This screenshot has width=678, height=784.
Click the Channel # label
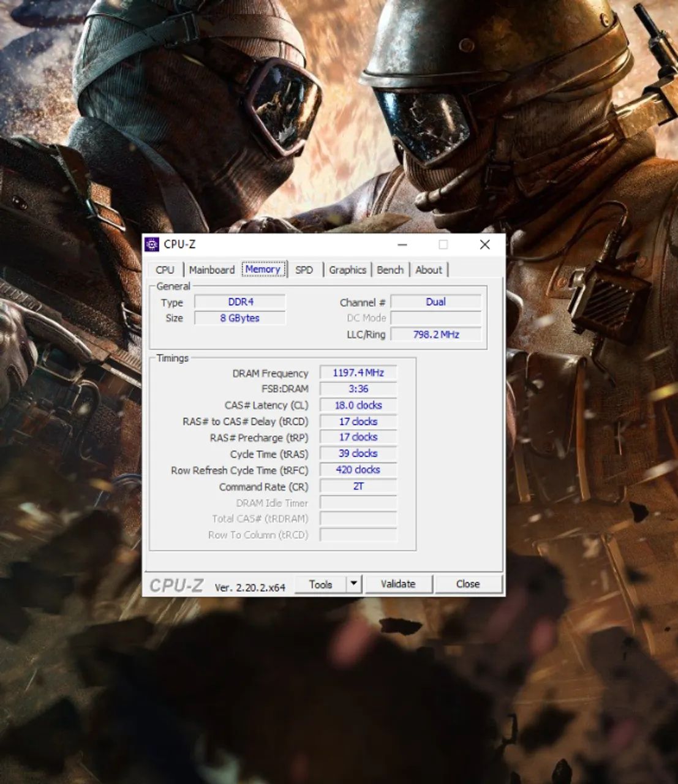(363, 303)
